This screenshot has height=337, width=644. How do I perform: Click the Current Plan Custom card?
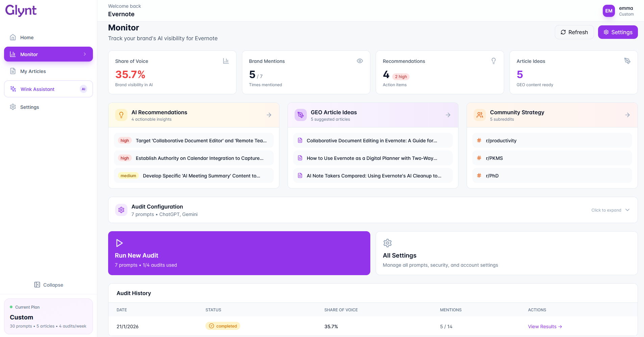point(48,316)
